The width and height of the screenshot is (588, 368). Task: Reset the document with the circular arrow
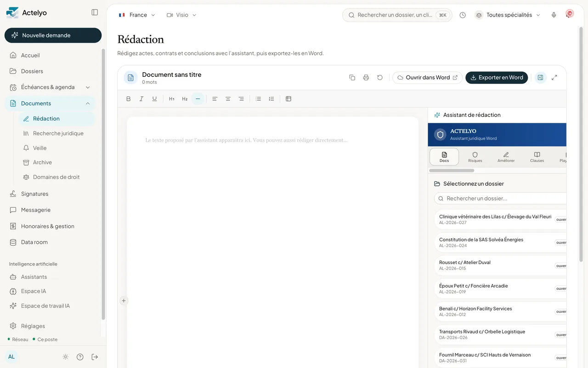click(380, 78)
